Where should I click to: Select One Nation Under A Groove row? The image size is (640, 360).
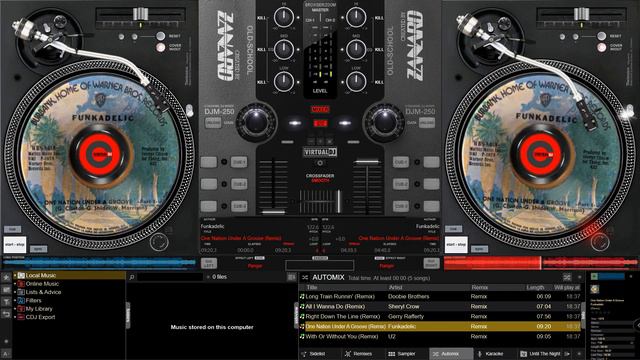point(440,327)
